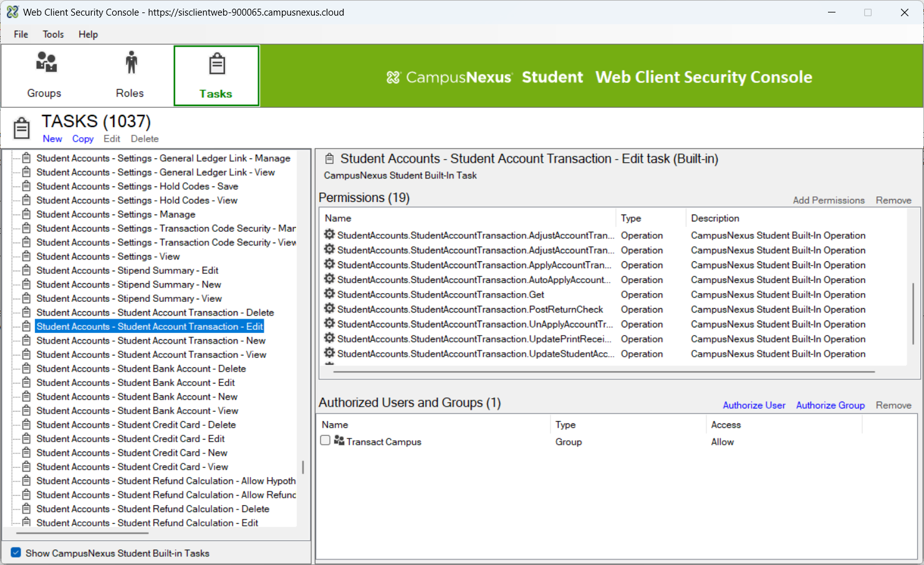Tick the Transact Campus checkbox
The image size is (924, 565).
pos(325,440)
